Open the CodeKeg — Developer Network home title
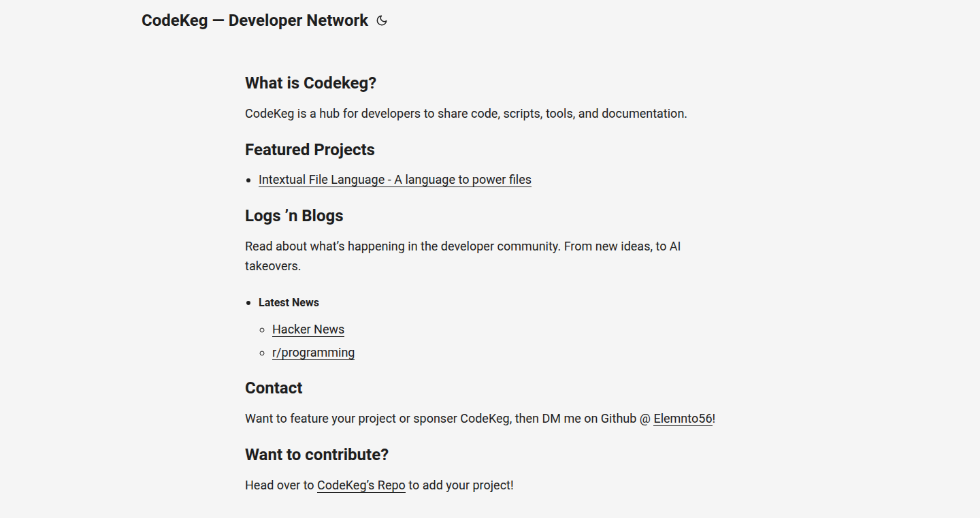The height and width of the screenshot is (518, 980). [x=255, y=20]
